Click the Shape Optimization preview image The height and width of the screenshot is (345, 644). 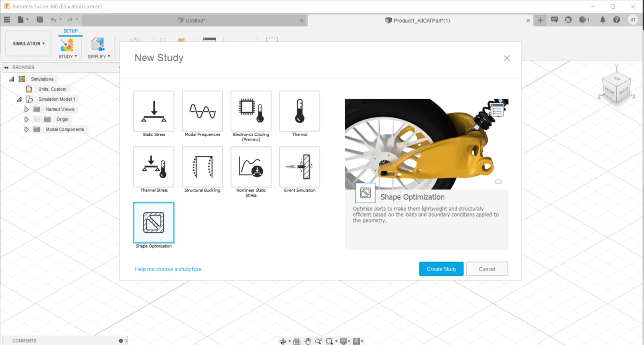427,144
